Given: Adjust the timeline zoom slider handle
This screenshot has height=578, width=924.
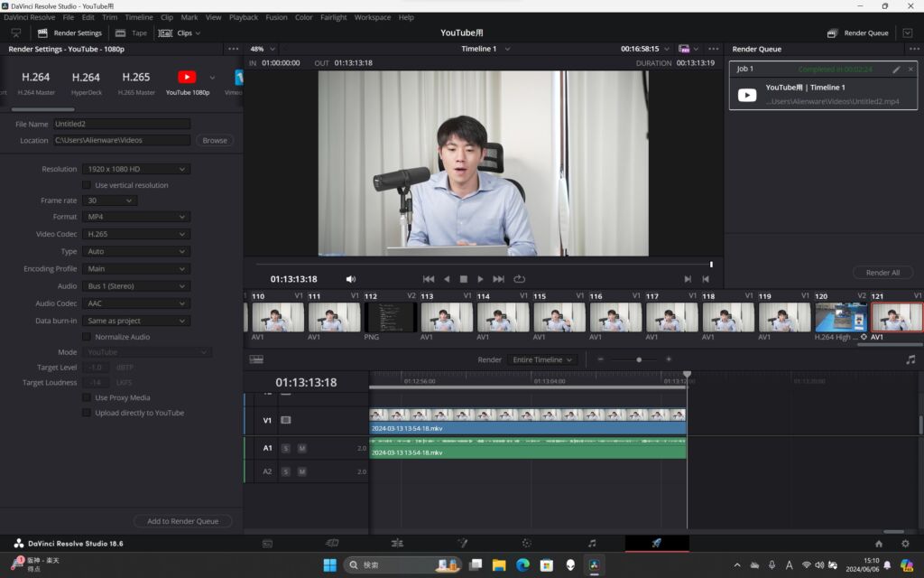Looking at the screenshot, I should click(639, 359).
